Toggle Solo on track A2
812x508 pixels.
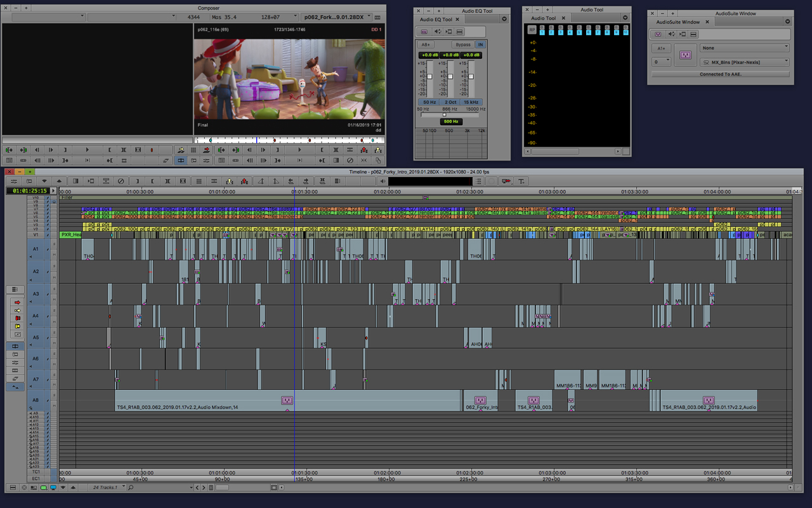pyautogui.click(x=54, y=266)
